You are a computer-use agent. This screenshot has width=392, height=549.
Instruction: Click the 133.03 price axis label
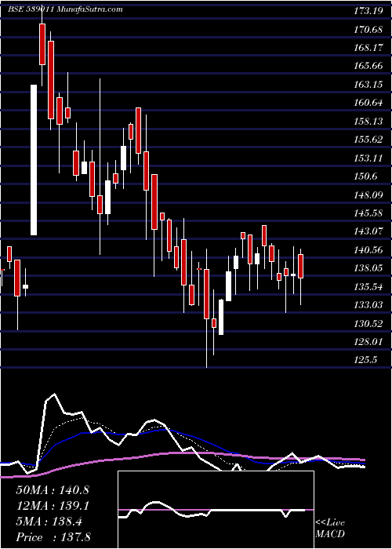coord(368,305)
